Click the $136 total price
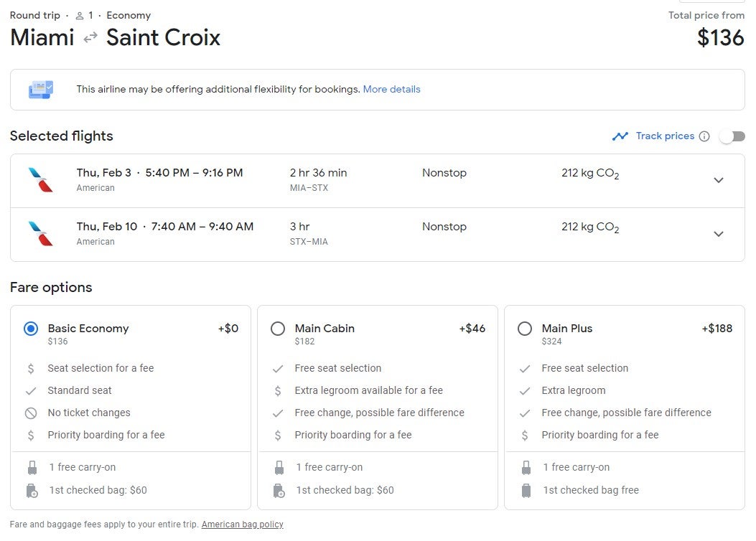756x541 pixels. coord(721,37)
